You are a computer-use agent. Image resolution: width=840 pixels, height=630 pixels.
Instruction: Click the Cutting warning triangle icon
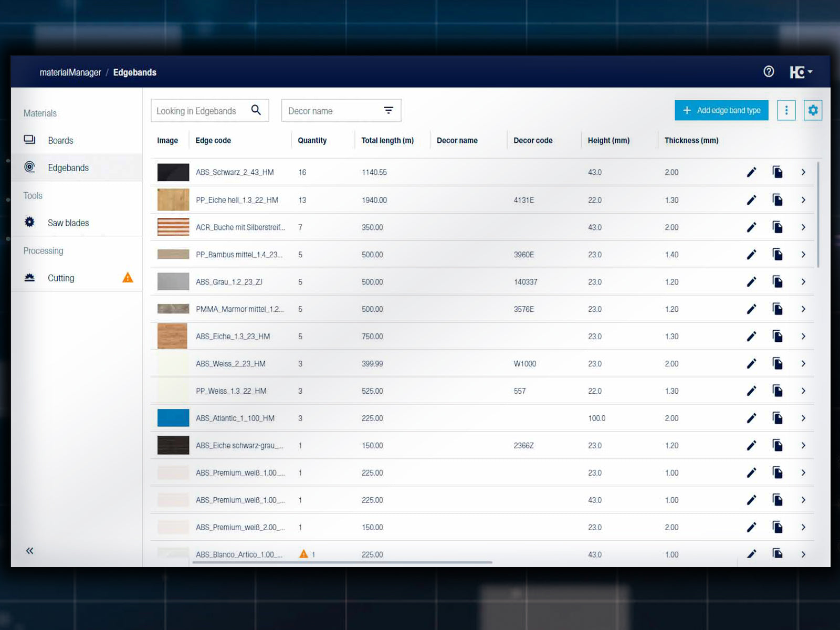[128, 278]
